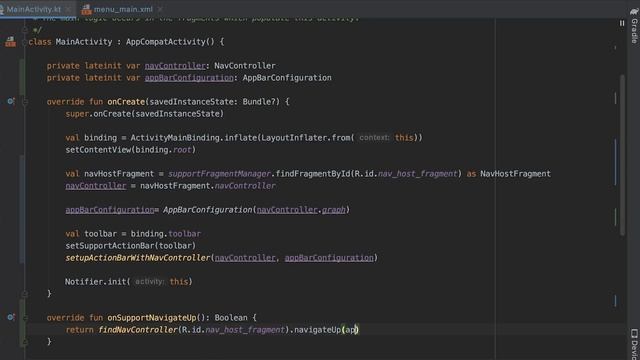
Task: Open the menu_main.xml editor tab
Action: coord(123,9)
